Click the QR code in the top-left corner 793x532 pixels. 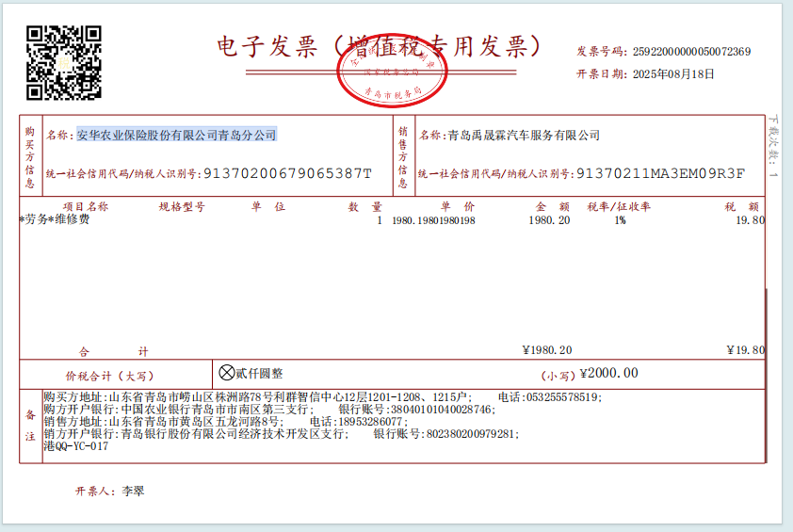tap(63, 62)
